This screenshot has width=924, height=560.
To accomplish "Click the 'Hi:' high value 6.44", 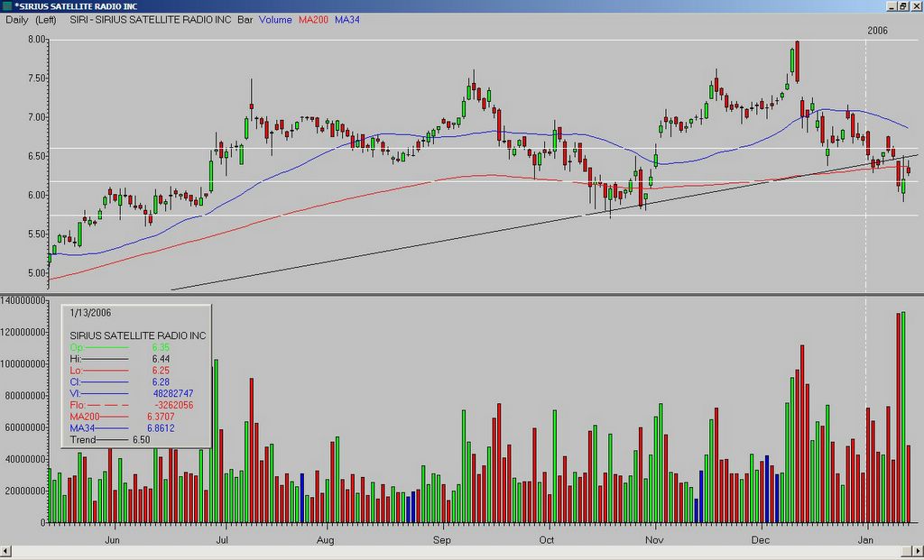I will click(161, 359).
